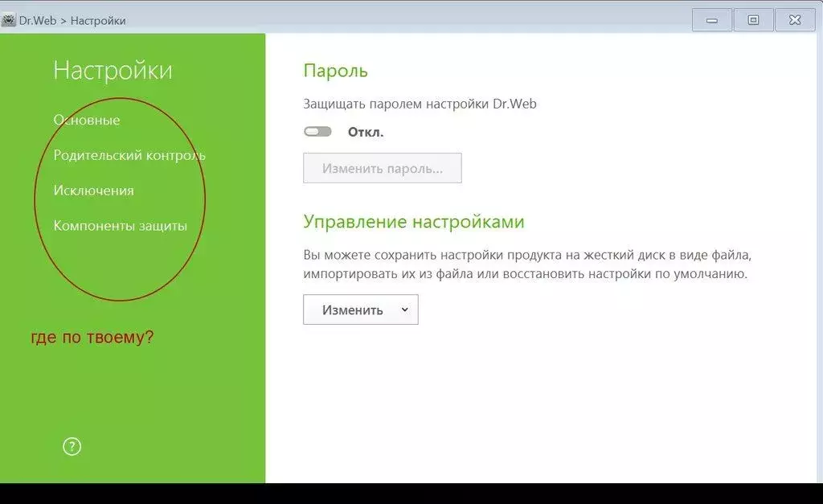Toggle password protection switch for Dr.Web settings
This screenshot has height=504, width=823.
point(317,131)
